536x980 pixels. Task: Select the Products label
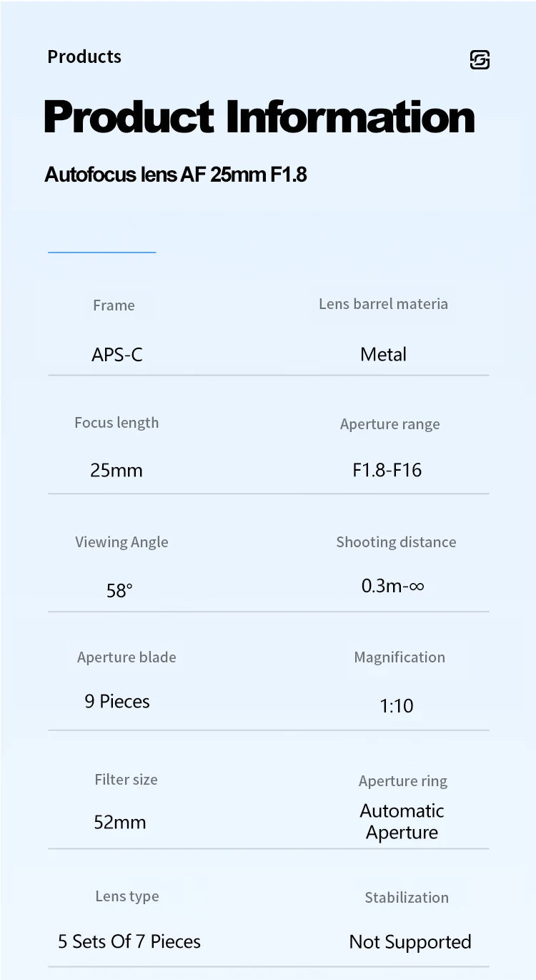[84, 57]
